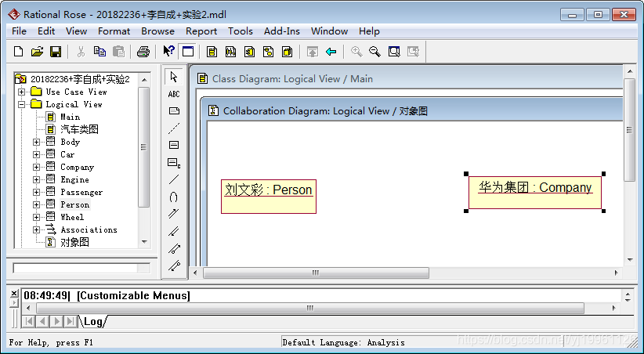Click the browser tree vertical scrollbar thumb
Screen dimensions: 644x354
pos(143,146)
